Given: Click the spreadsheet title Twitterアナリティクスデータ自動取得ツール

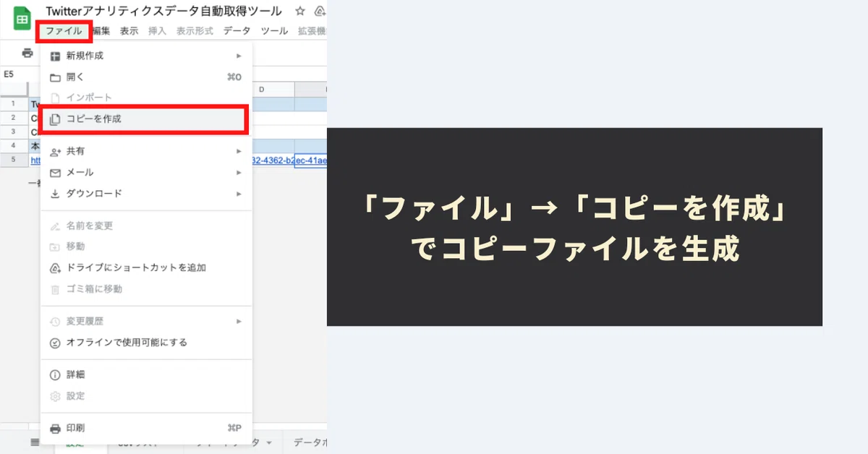Looking at the screenshot, I should (x=163, y=12).
